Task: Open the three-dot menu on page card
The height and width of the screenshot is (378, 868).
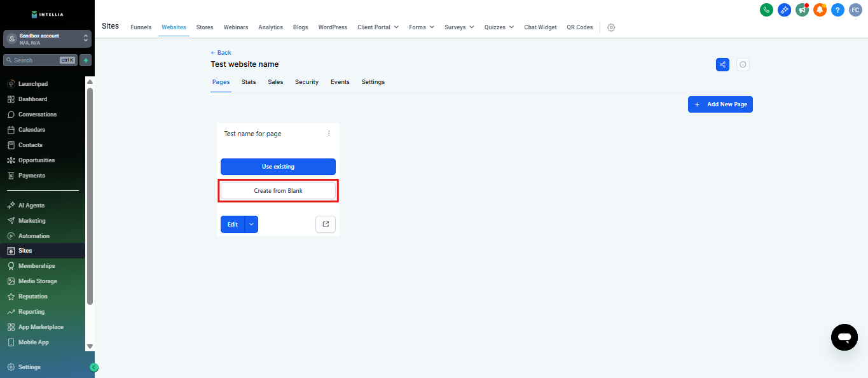Action: [329, 134]
